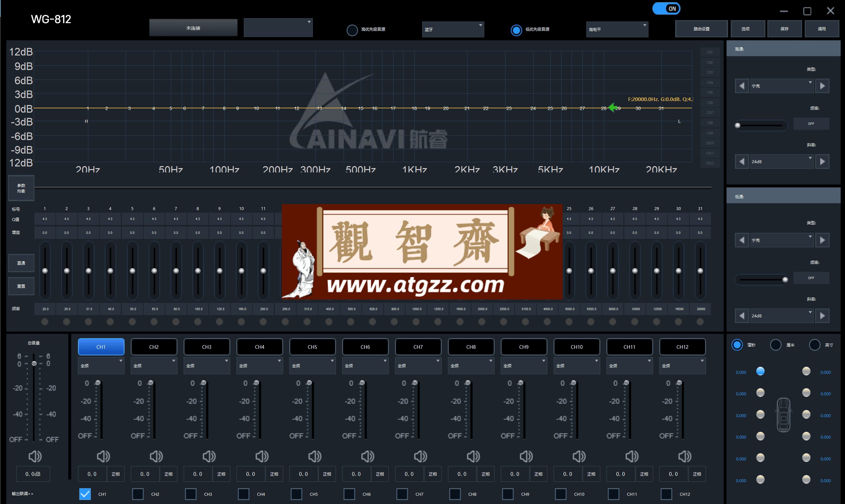Viewport: 845px width, 504px height.
Task: Select the 英寸 unit radio button
Action: (814, 345)
